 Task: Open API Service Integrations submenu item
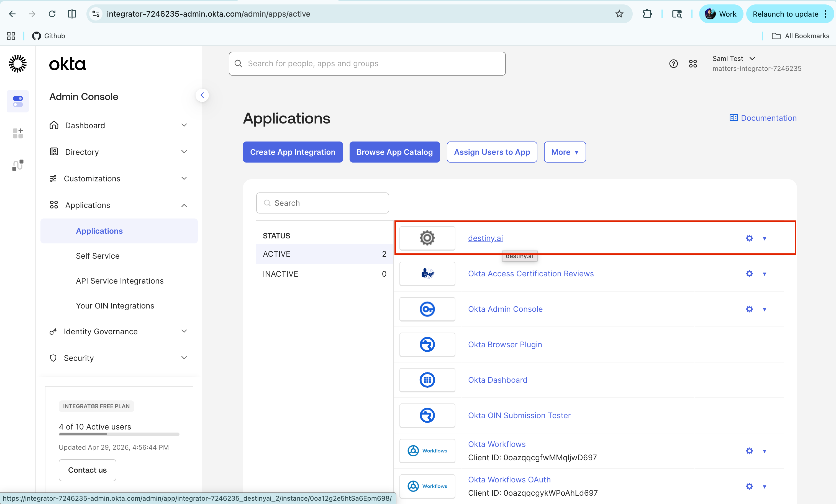120,281
